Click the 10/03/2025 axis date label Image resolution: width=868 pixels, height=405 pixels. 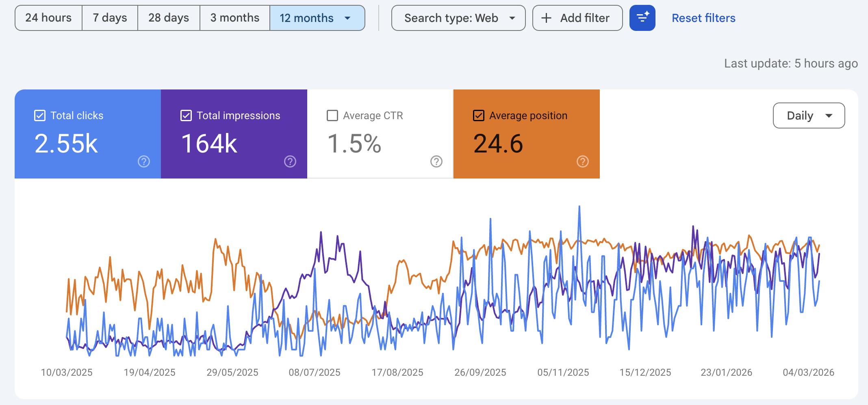pyautogui.click(x=67, y=372)
